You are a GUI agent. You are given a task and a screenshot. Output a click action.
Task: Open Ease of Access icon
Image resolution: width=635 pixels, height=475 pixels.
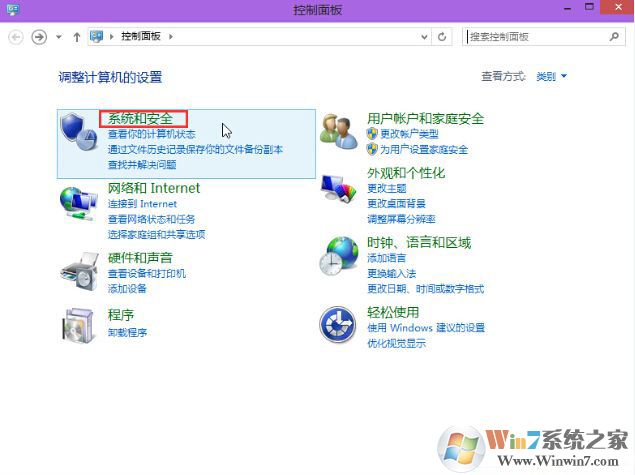[x=338, y=325]
